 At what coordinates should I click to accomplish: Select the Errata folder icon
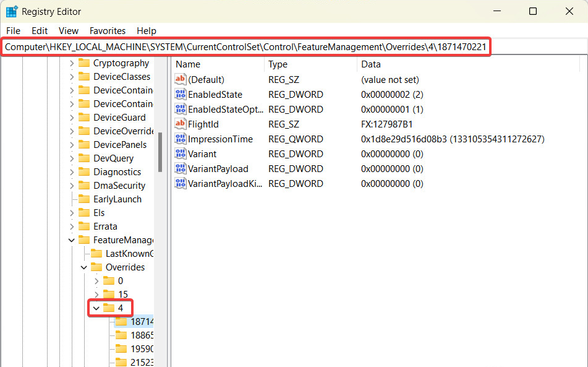(x=84, y=227)
